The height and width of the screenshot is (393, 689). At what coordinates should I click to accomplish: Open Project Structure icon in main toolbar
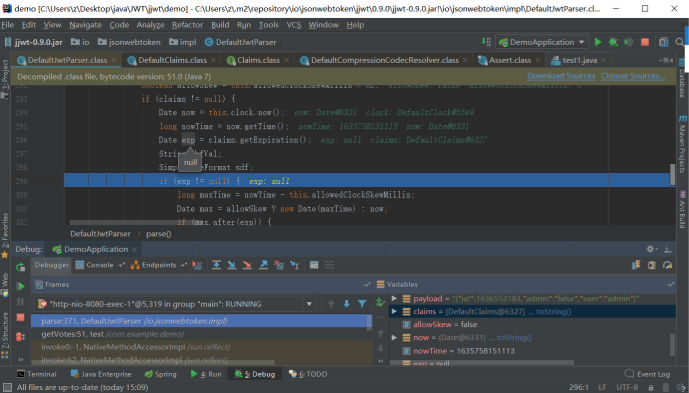pyautogui.click(x=664, y=42)
